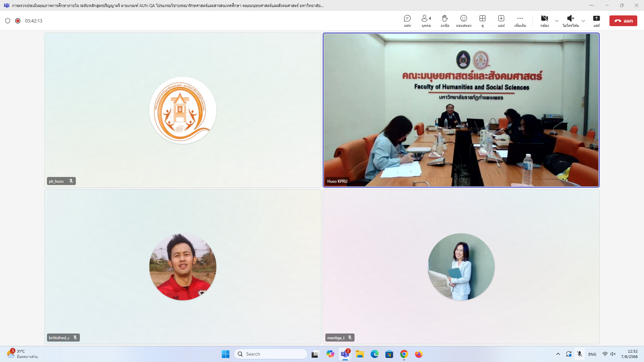Expand the microphone options dropdown arrow
The image size is (644, 362).
583,21
